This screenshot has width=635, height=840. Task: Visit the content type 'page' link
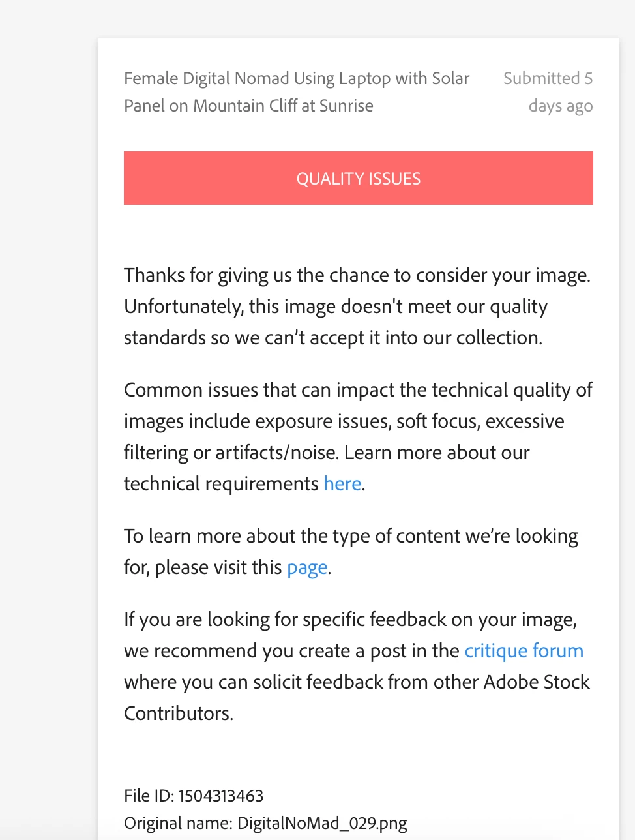307,568
